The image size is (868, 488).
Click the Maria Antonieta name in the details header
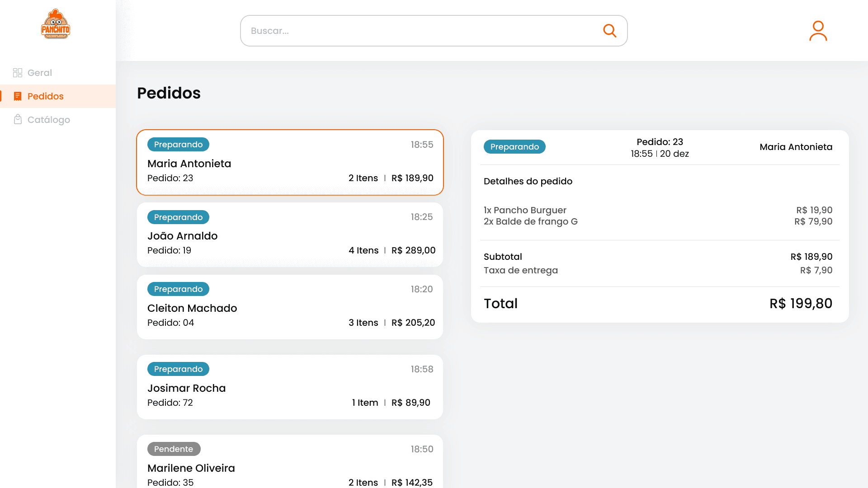[796, 147]
